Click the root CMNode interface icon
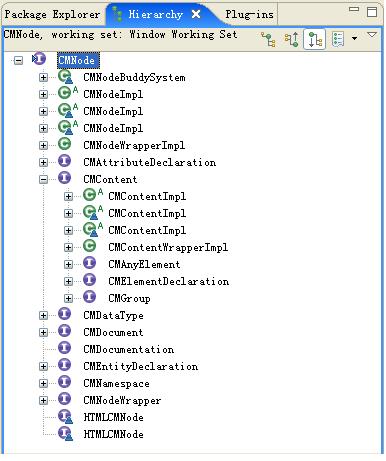Image resolution: width=386 pixels, height=461 pixels. 39,59
